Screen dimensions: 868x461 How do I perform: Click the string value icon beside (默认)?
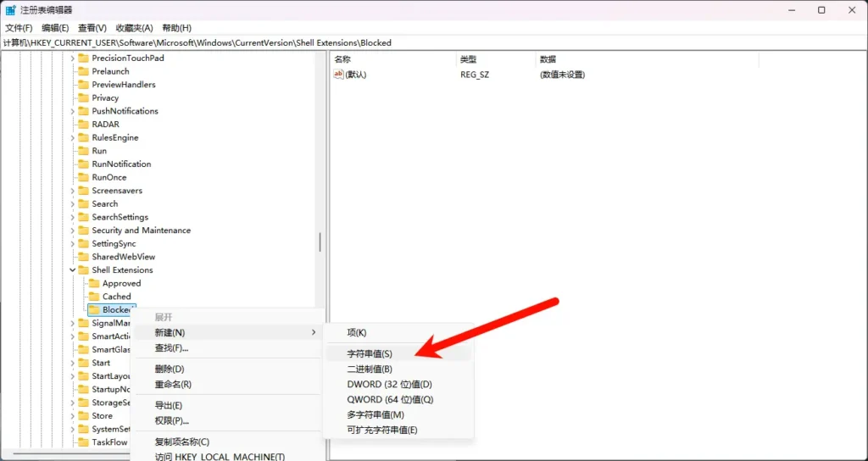339,75
